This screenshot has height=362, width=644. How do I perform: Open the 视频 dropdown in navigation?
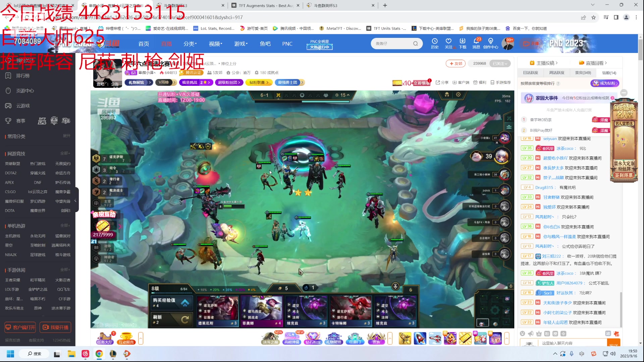click(215, 44)
